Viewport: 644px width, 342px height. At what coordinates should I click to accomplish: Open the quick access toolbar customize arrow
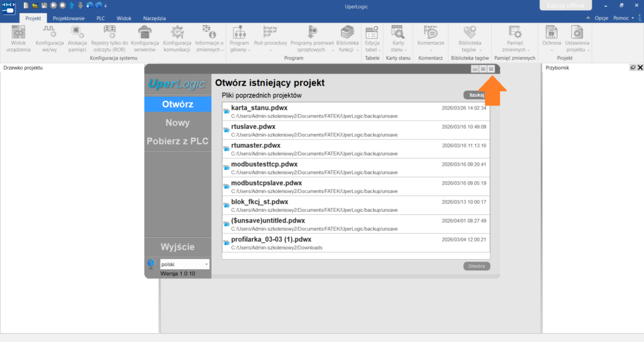(x=106, y=6)
